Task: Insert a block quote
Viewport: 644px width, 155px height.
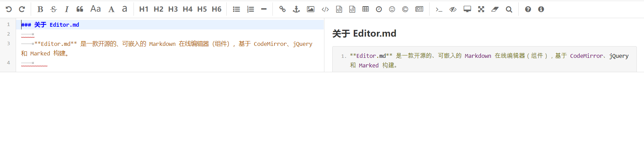Action: pos(80,9)
